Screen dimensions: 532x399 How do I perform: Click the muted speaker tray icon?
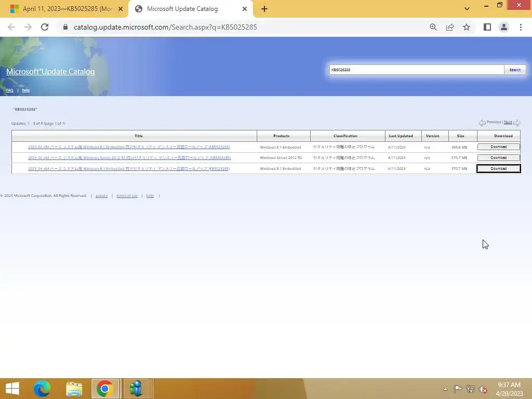pos(483,389)
